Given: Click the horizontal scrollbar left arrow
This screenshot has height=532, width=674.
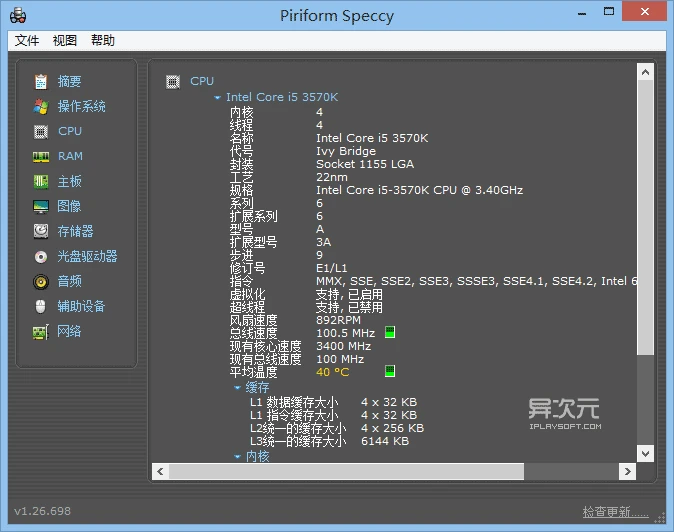Looking at the screenshot, I should tap(160, 471).
